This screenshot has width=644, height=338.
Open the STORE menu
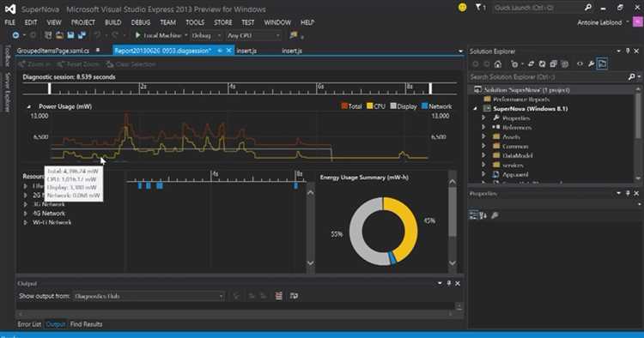[223, 22]
